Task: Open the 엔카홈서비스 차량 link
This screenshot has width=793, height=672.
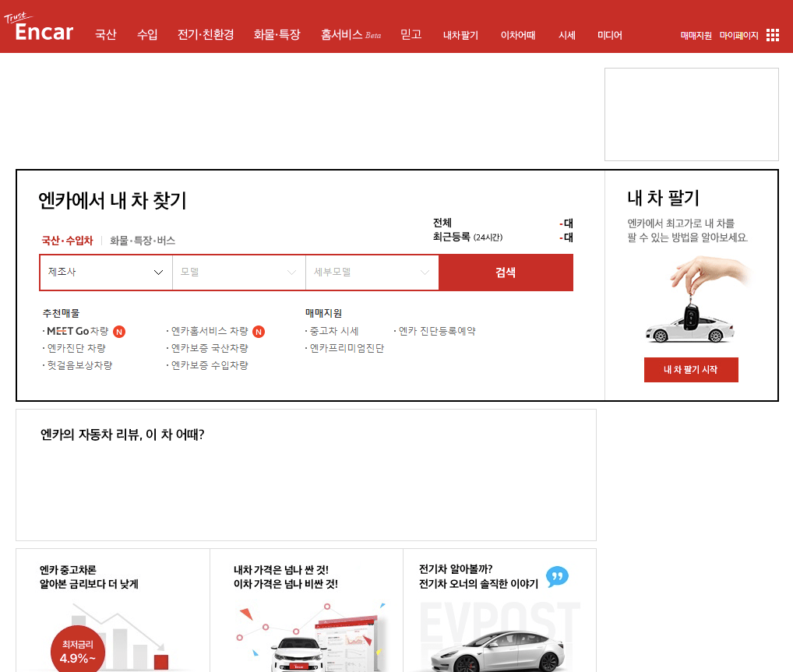Action: [210, 331]
